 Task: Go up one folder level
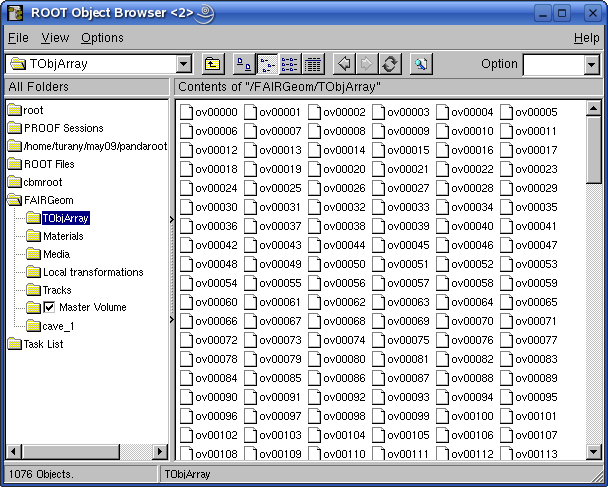tap(213, 64)
